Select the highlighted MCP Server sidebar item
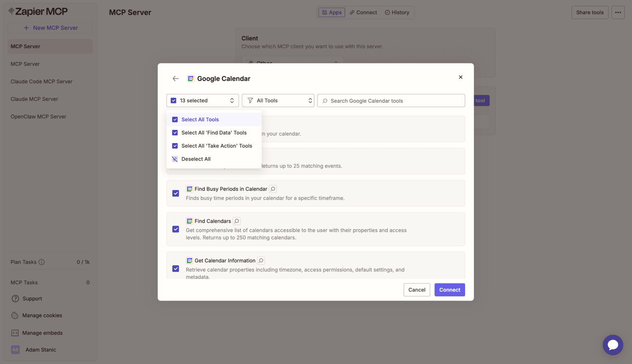Viewport: 632px width, 364px height. [50, 46]
